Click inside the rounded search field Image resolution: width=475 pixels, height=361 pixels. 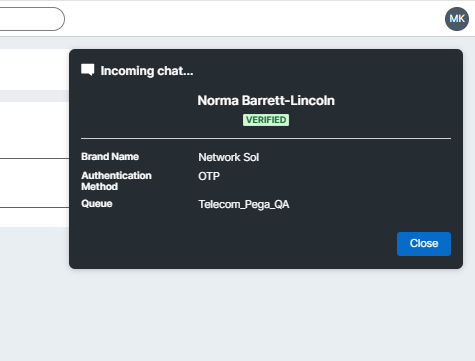(32, 19)
